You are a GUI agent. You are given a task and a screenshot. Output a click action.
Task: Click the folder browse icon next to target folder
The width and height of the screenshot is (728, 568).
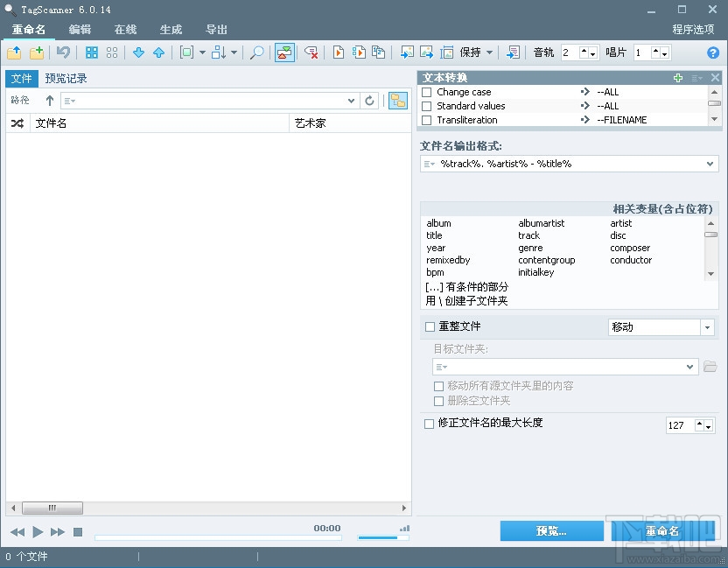(712, 367)
